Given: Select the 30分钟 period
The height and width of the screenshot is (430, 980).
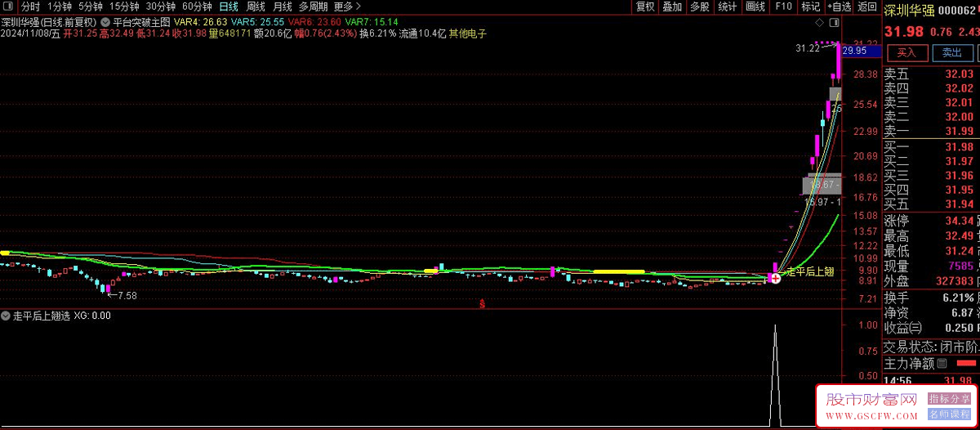Looking at the screenshot, I should pyautogui.click(x=161, y=7).
